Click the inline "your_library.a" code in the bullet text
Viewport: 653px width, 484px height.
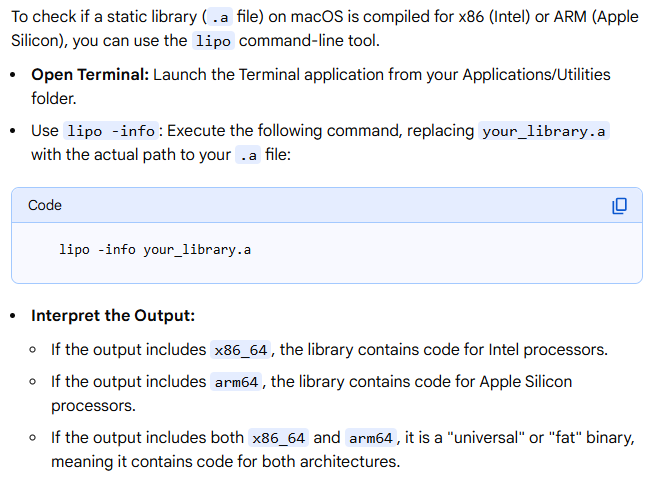[544, 132]
